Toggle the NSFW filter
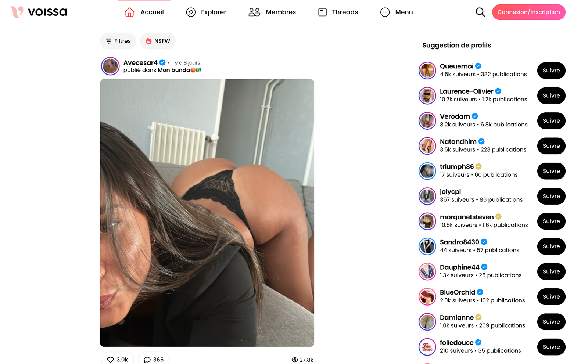 158,41
